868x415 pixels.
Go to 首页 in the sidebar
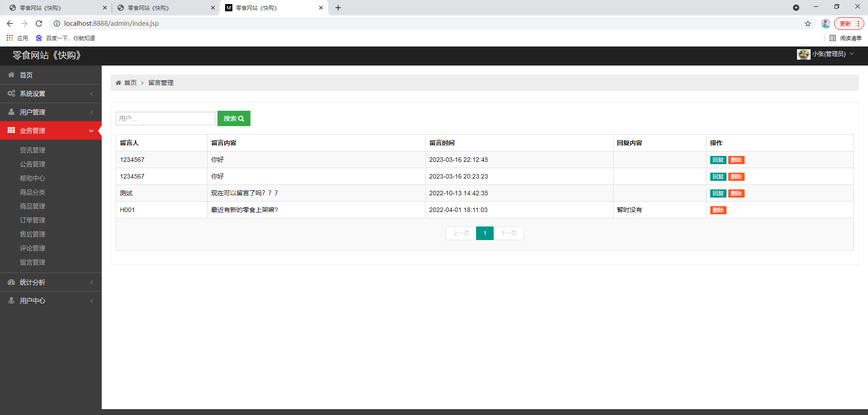51,75
